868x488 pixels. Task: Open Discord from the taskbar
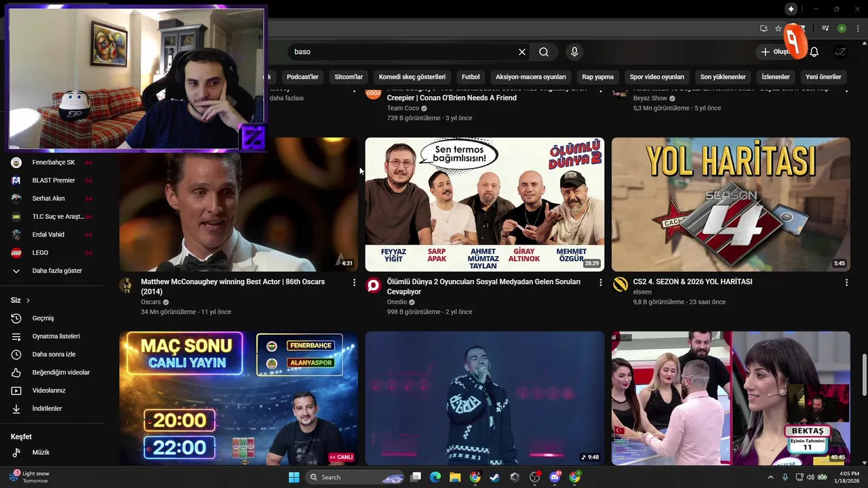tap(555, 477)
